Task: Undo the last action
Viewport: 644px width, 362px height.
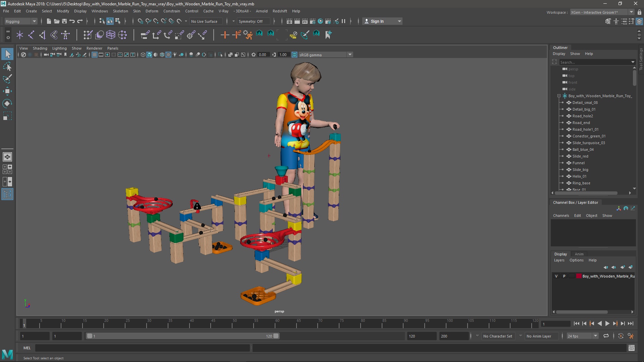Action: (x=72, y=21)
